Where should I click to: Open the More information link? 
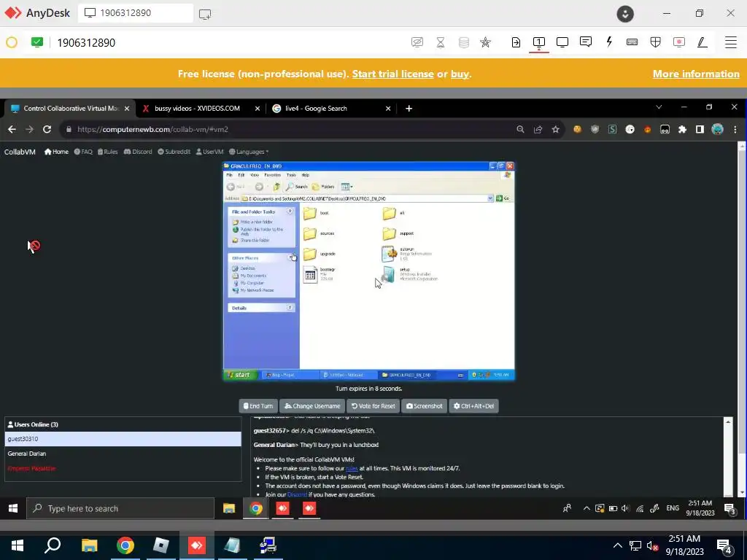(696, 74)
